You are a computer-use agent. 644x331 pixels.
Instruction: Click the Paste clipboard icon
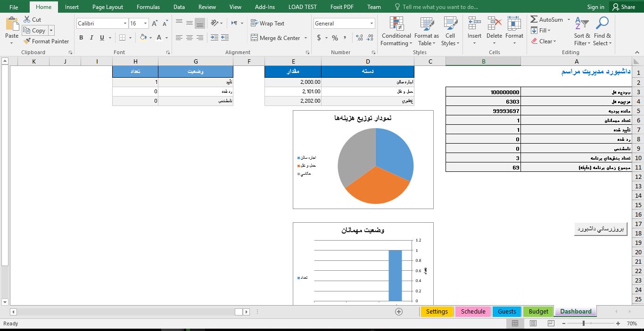12,24
